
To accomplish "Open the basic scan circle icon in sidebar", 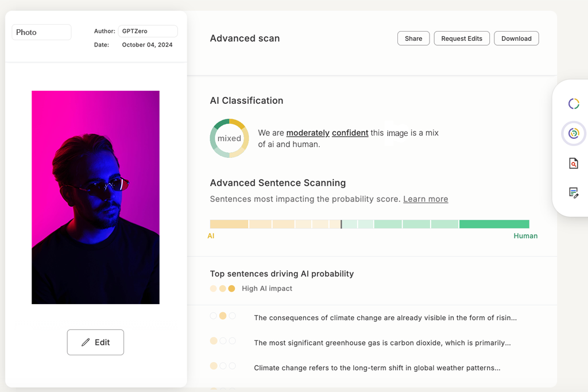I will click(574, 104).
